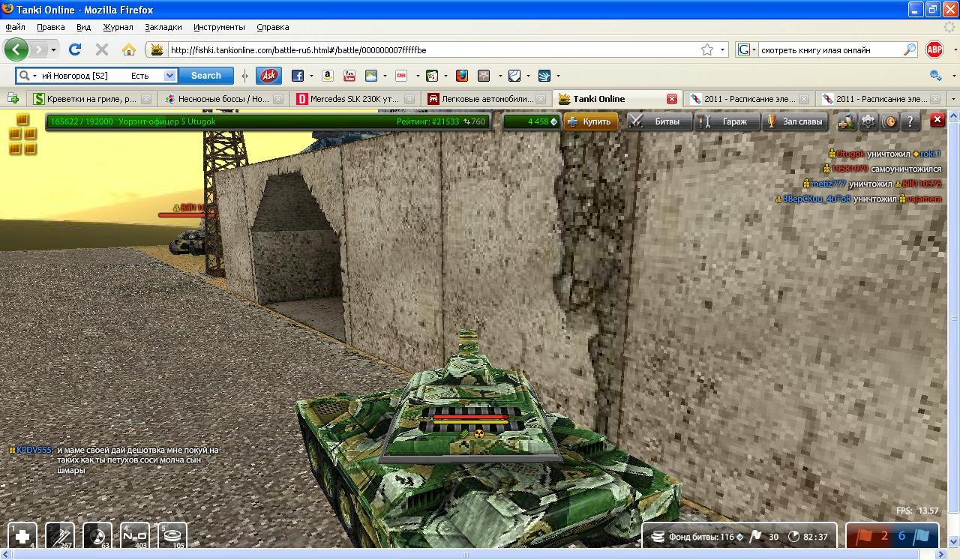Exit the battle with red X
Screen dimensions: 960x560
[937, 120]
